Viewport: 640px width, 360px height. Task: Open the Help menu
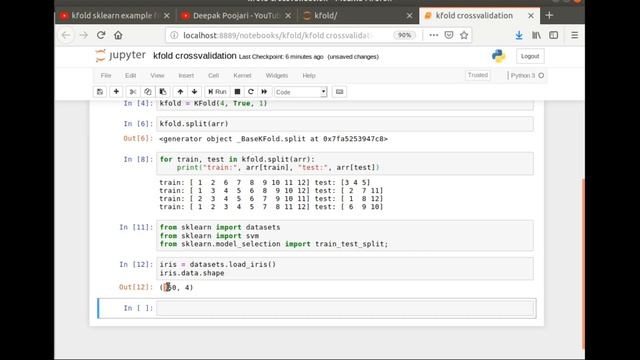point(309,76)
